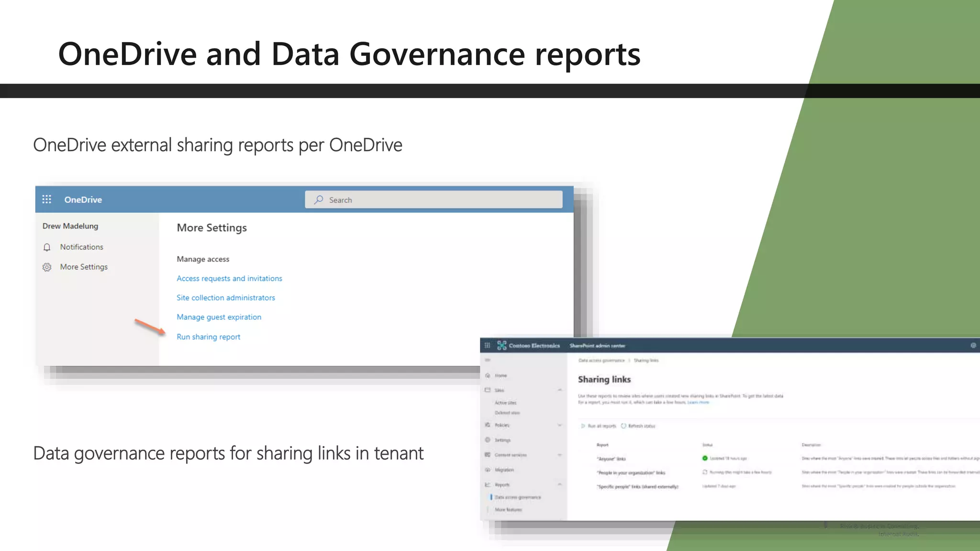This screenshot has height=551, width=980.
Task: Select Data access governance in nav
Action: [x=518, y=497]
